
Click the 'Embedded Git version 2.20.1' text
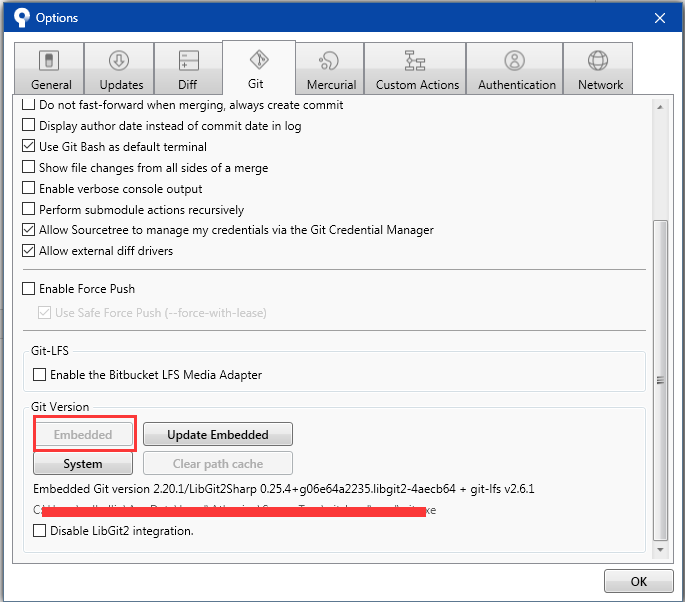[x=284, y=488]
